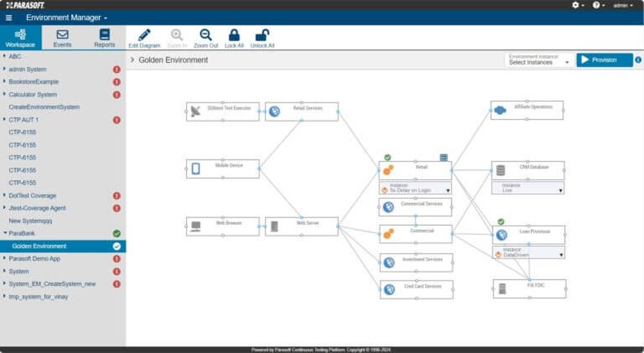This screenshot has height=353, width=644.
Task: Expand the BookstoreExample system node
Action: coord(5,81)
